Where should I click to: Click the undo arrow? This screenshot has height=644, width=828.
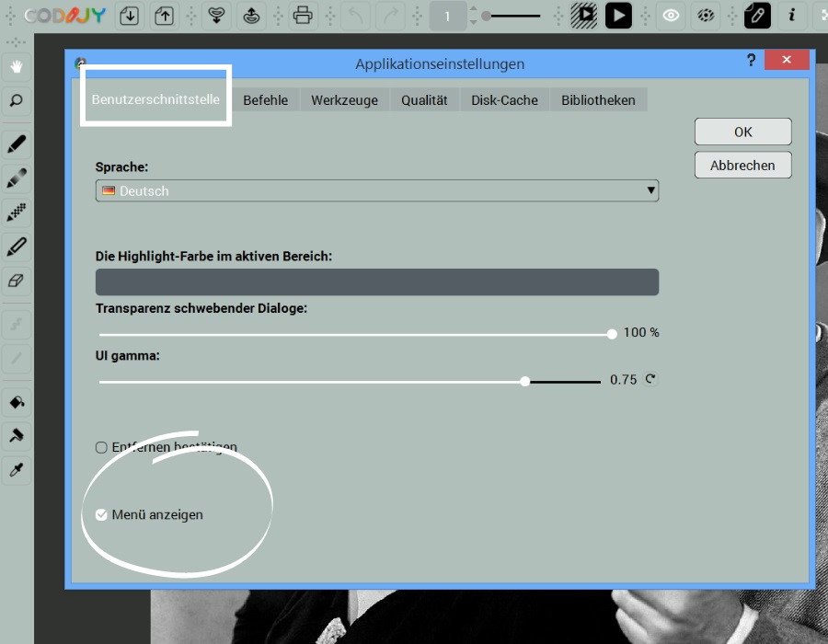(x=356, y=16)
